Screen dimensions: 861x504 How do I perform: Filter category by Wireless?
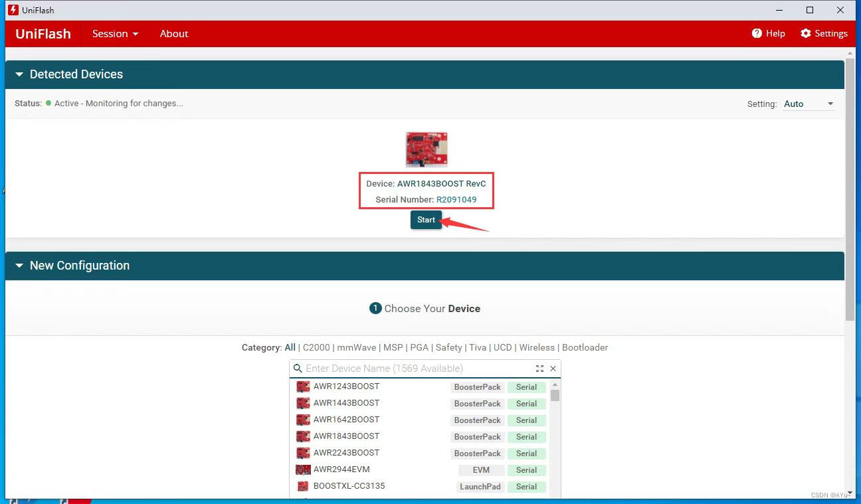point(537,347)
